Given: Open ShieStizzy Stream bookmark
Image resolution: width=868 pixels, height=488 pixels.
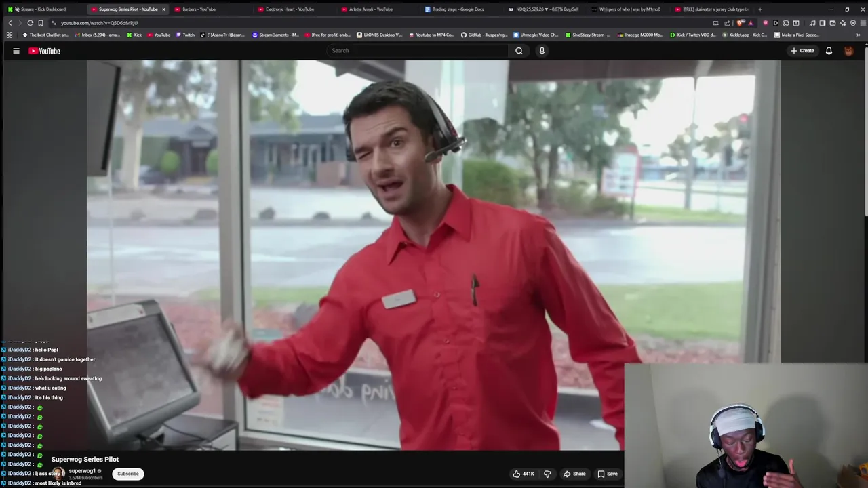Looking at the screenshot, I should [588, 35].
